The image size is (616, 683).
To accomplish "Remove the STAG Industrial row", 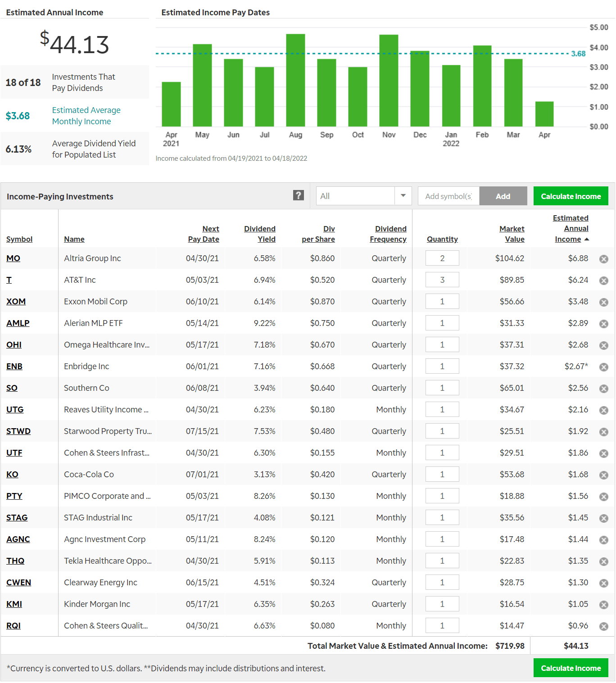I will pos(604,518).
